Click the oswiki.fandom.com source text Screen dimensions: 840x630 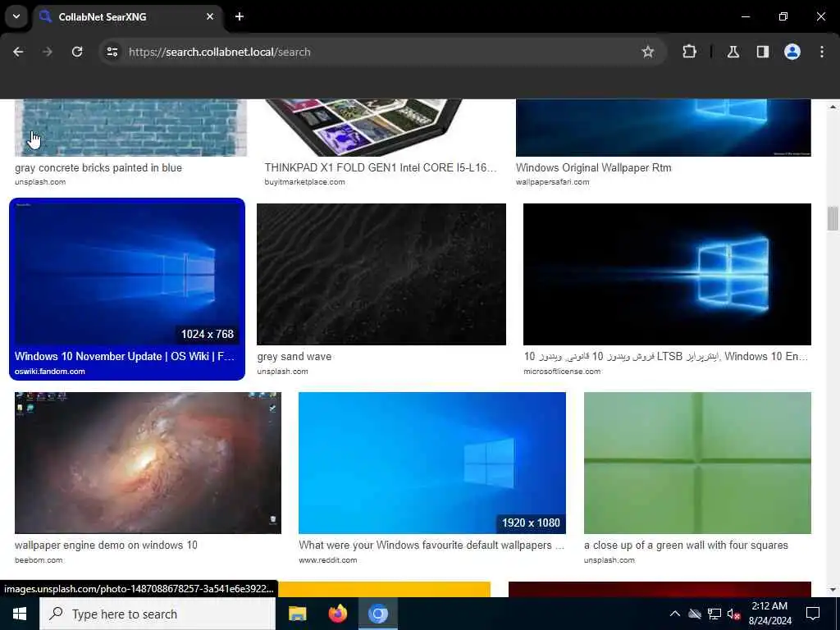pos(50,372)
